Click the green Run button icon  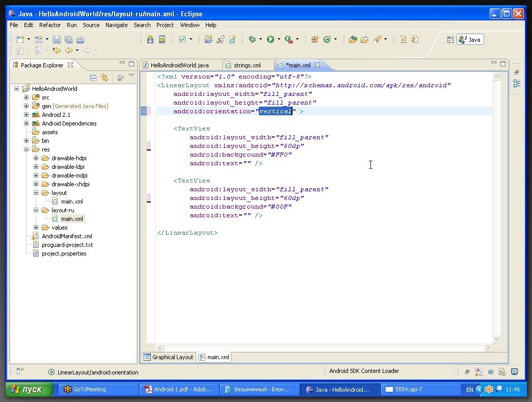point(271,39)
